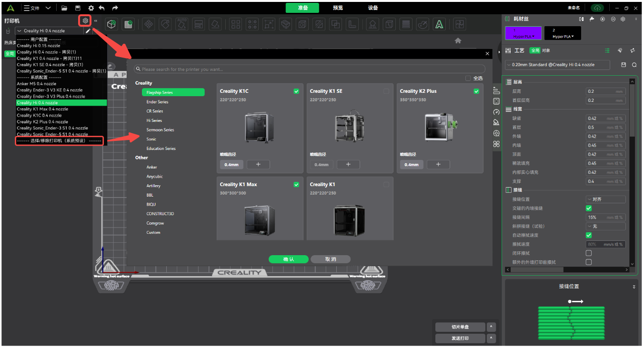Click the speed gauge tab icon in side strip

point(496,112)
